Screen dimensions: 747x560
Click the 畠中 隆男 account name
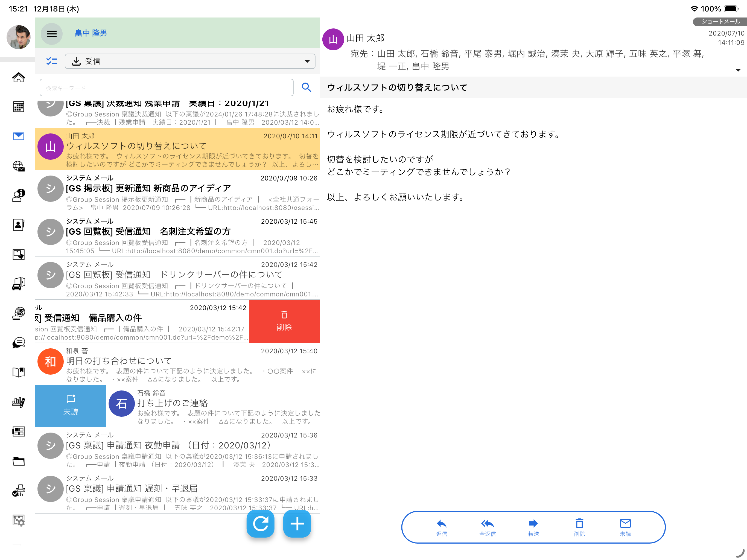coord(91,33)
